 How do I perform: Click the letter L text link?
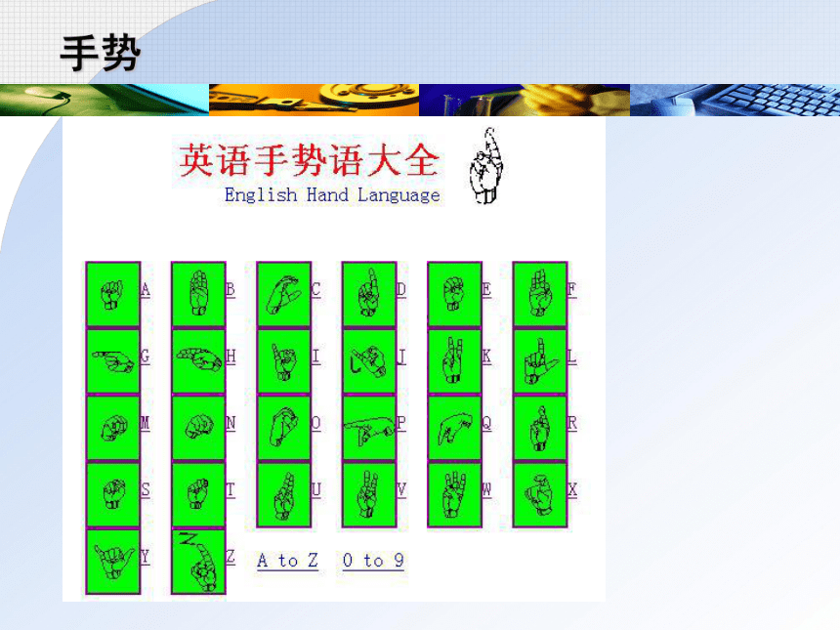click(x=572, y=357)
